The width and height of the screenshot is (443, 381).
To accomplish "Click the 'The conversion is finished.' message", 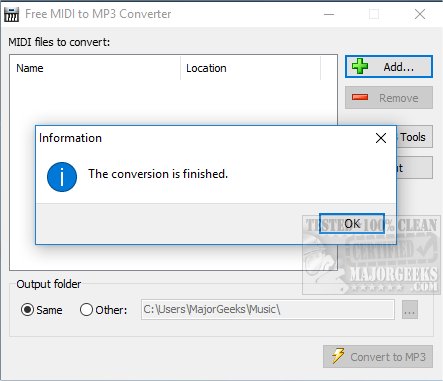I will coord(158,174).
